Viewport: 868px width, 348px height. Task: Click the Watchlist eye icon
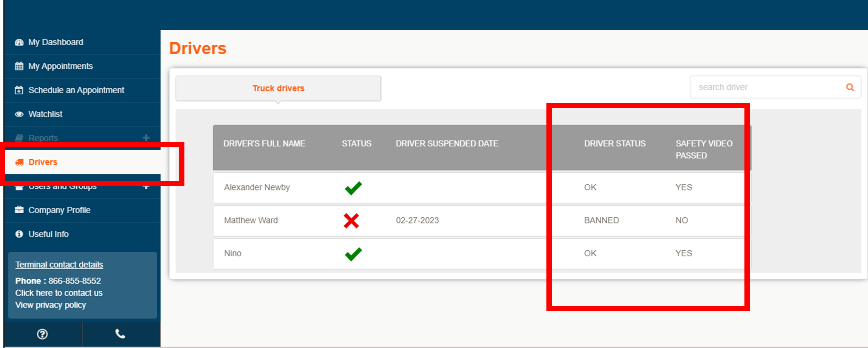point(19,114)
